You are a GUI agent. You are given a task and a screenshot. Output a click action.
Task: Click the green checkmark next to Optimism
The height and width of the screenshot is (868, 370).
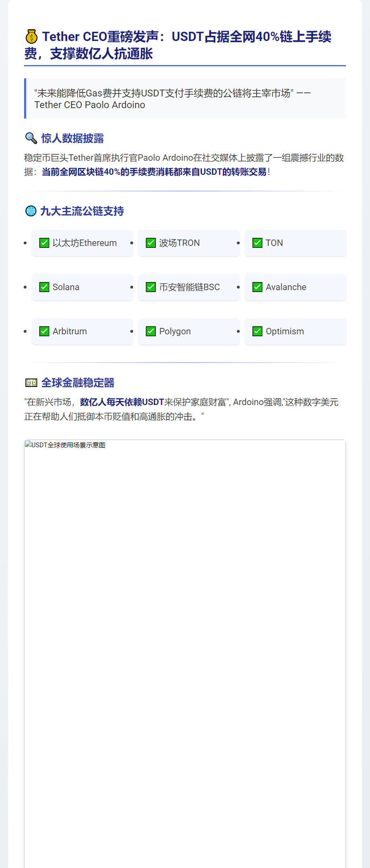click(257, 331)
